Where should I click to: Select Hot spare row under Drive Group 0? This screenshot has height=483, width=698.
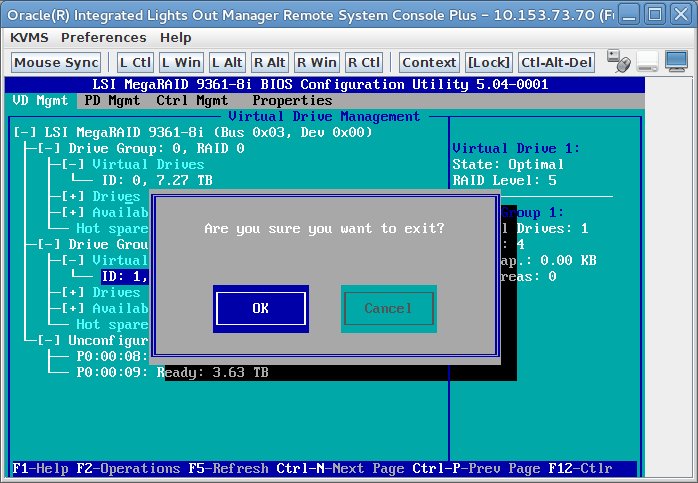tap(112, 228)
